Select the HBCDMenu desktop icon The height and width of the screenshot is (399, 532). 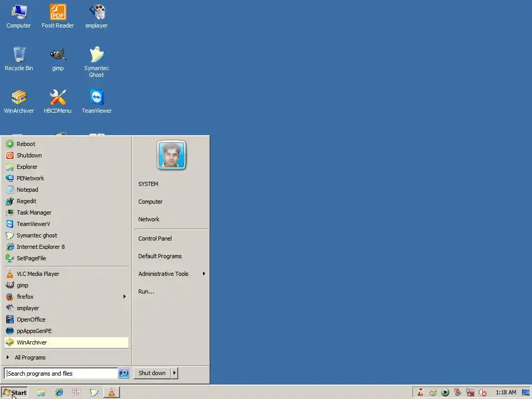click(58, 101)
